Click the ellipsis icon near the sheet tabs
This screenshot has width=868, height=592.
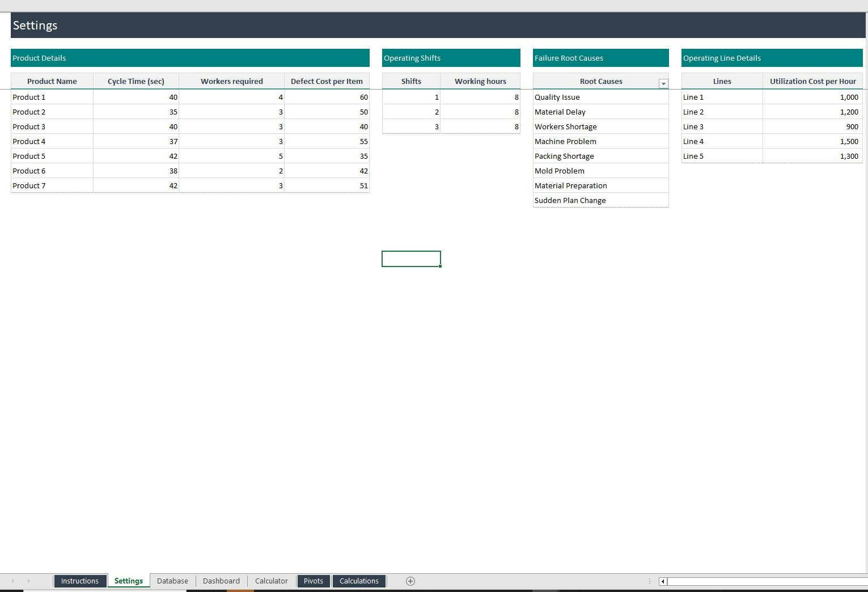[649, 581]
